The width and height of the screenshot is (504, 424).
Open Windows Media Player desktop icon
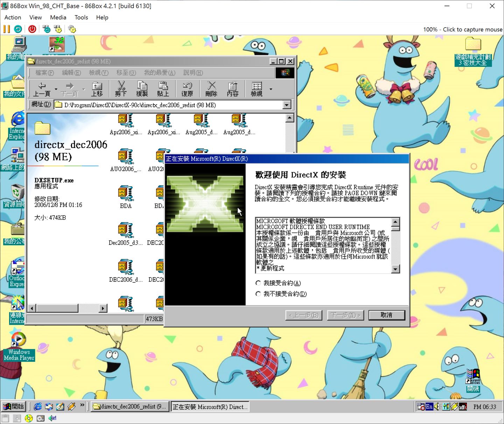19,346
